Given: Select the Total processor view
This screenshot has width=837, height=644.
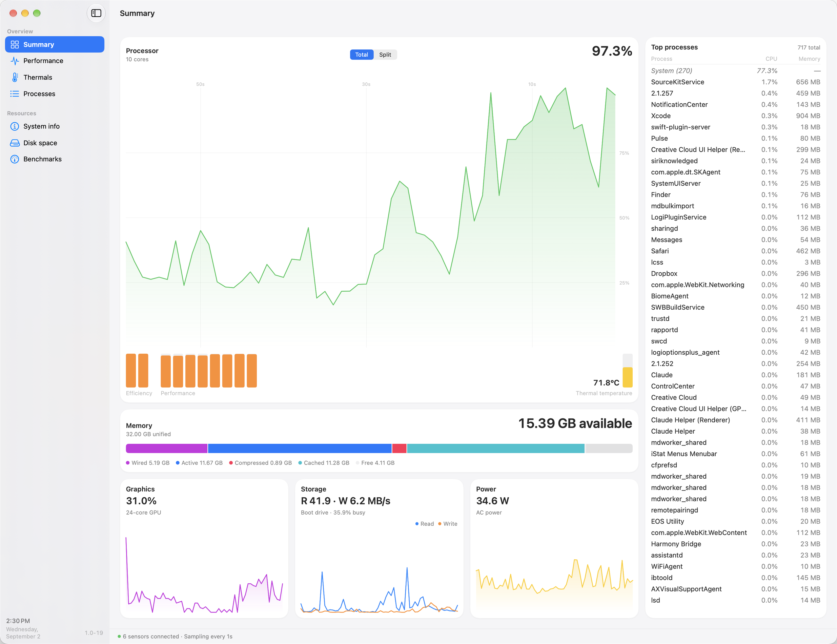Looking at the screenshot, I should point(361,55).
